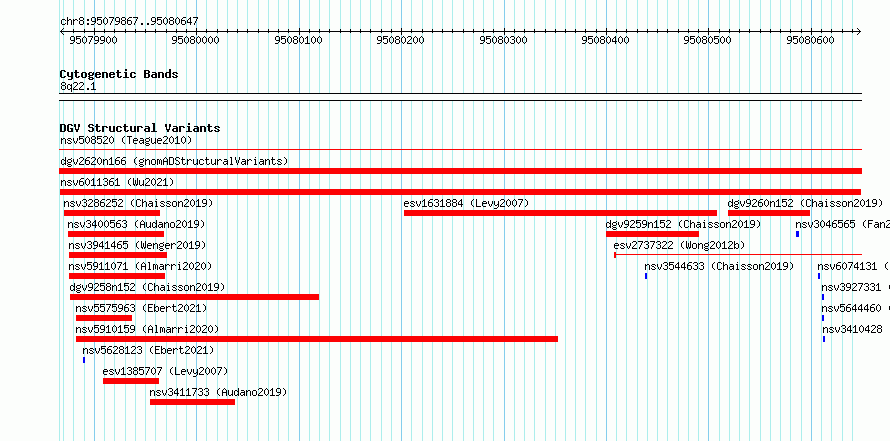The image size is (890, 441).
Task: Click the blue marker under nsv3544633
Action: [x=646, y=276]
